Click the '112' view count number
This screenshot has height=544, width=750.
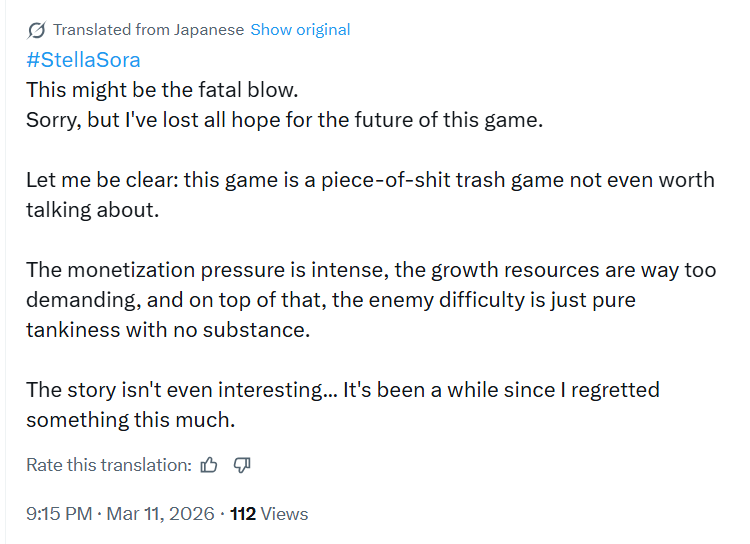pyautogui.click(x=243, y=514)
